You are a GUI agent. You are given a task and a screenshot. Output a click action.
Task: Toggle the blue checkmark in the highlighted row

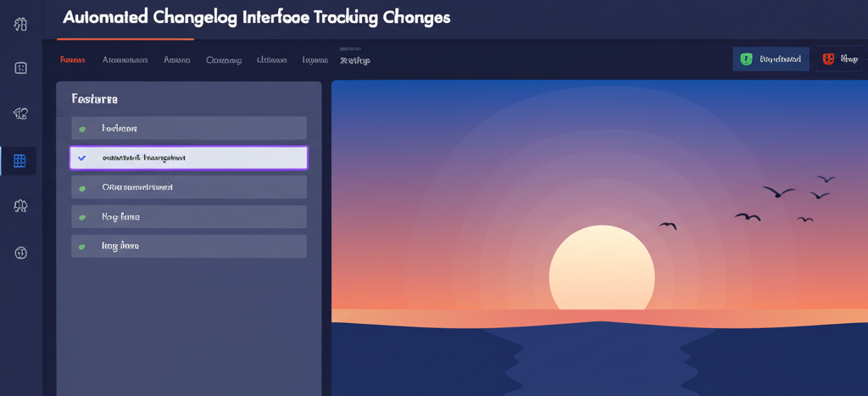pyautogui.click(x=82, y=158)
